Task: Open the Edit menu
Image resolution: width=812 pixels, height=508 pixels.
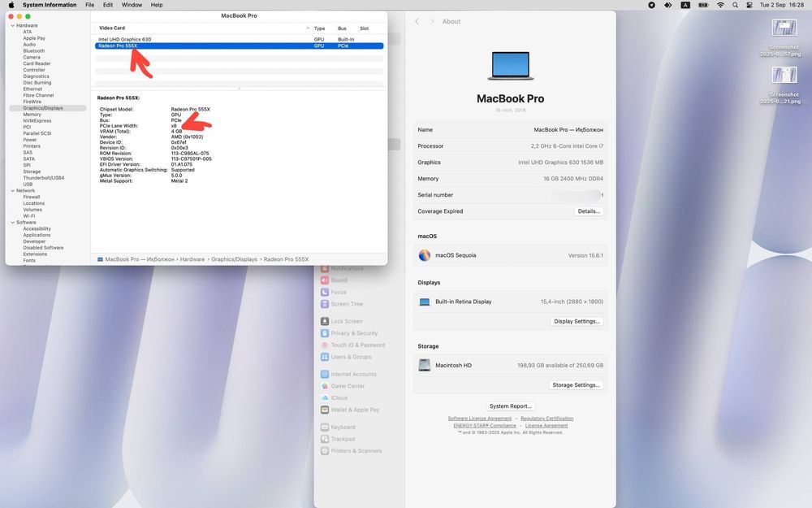Action: click(x=108, y=5)
